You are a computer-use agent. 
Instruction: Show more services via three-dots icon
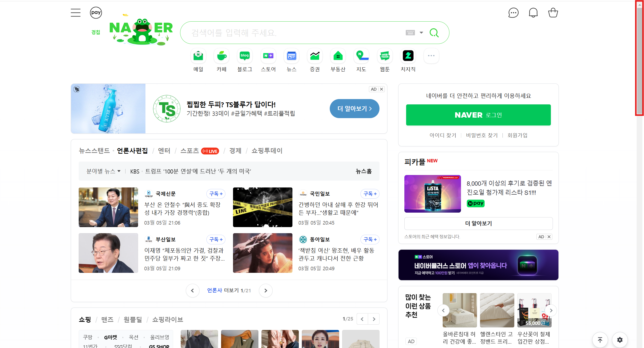[431, 56]
